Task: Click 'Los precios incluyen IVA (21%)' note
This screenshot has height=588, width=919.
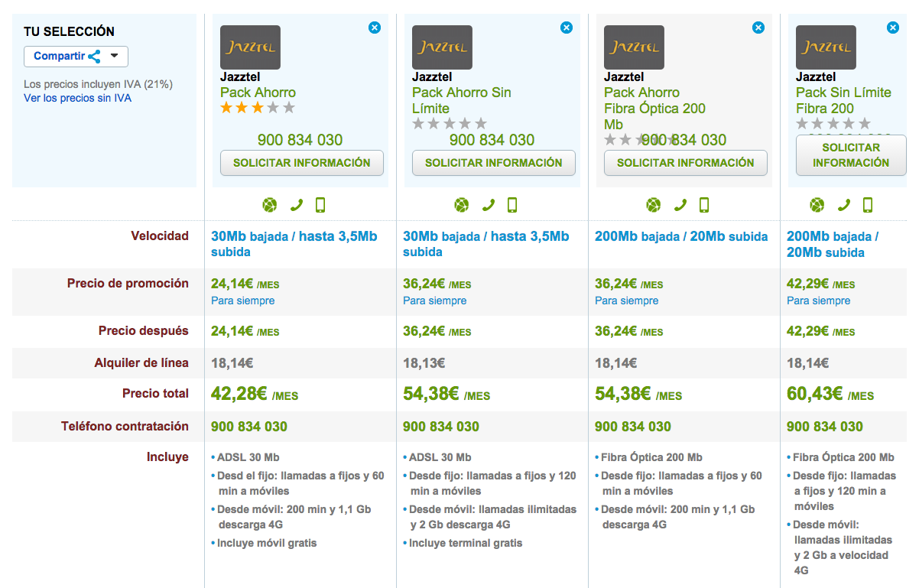Action: click(x=98, y=84)
